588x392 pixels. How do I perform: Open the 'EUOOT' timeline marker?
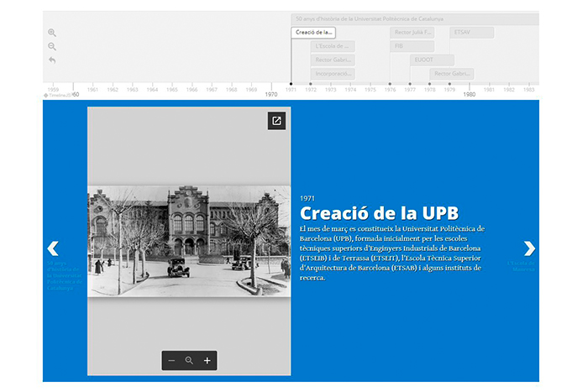(432, 60)
